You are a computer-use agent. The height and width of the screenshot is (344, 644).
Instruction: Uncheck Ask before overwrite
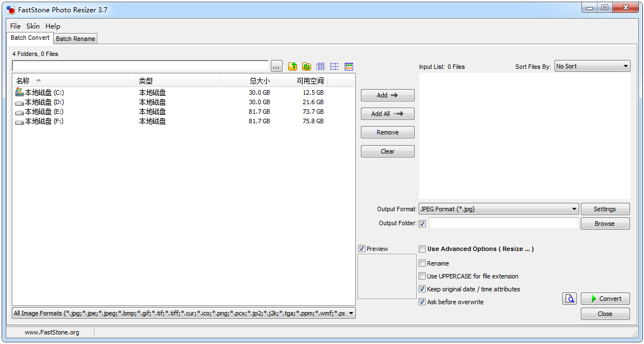pyautogui.click(x=422, y=302)
